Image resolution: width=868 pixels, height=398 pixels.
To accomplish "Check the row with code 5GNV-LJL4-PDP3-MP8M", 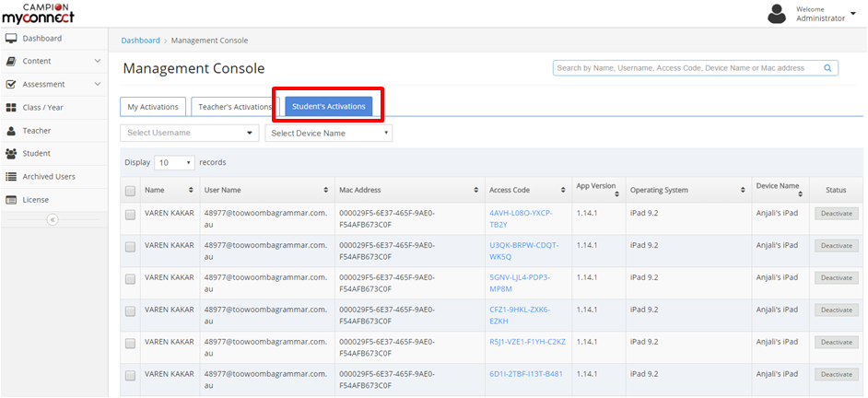I will [130, 279].
